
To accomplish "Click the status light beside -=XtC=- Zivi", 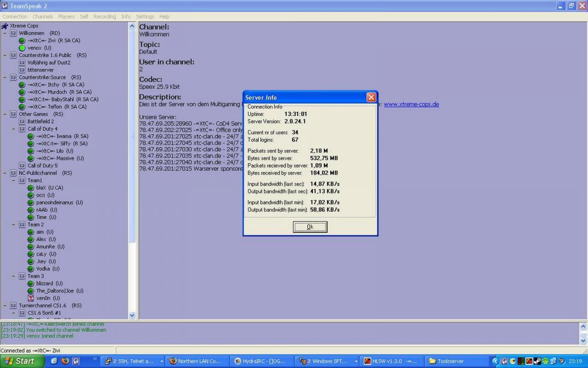I will (x=22, y=40).
